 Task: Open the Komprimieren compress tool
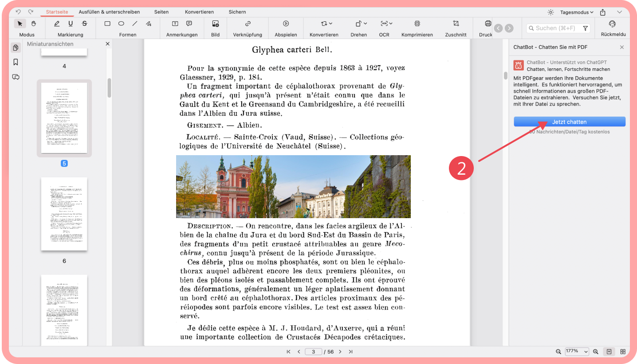click(x=417, y=23)
